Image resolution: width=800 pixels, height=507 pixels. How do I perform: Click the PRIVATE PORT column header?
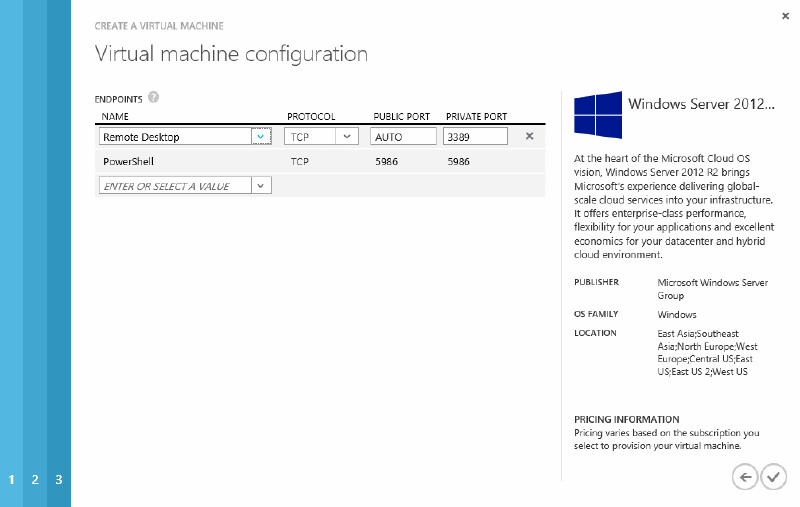click(476, 116)
